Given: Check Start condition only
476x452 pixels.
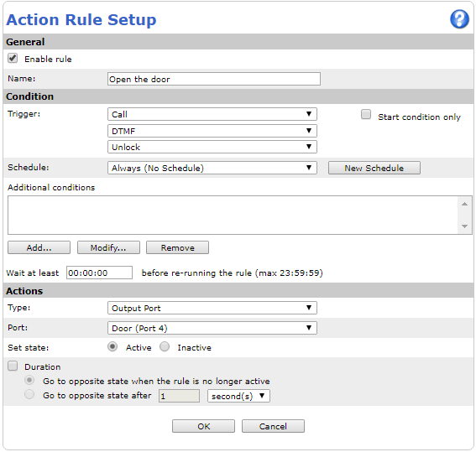Looking at the screenshot, I should point(366,115).
